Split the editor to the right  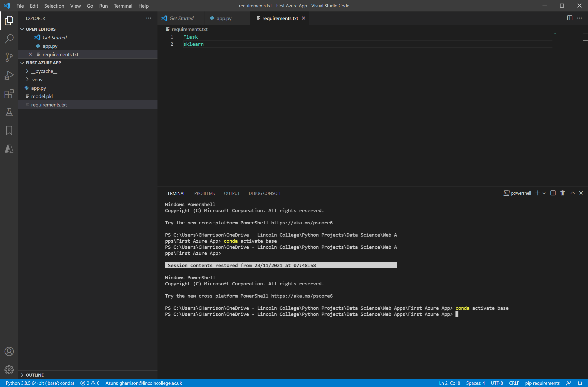click(569, 18)
